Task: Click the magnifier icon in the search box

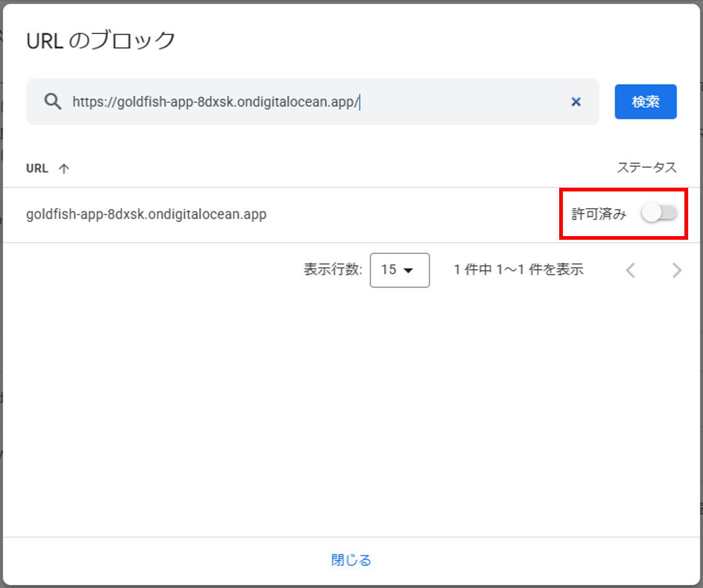Action: click(x=53, y=102)
